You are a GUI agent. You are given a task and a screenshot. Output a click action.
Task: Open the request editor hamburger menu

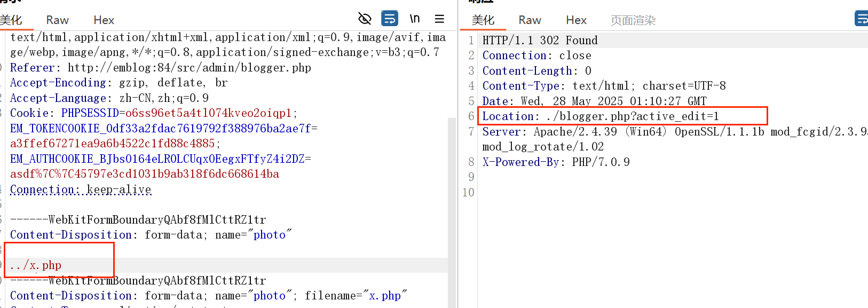(439, 19)
